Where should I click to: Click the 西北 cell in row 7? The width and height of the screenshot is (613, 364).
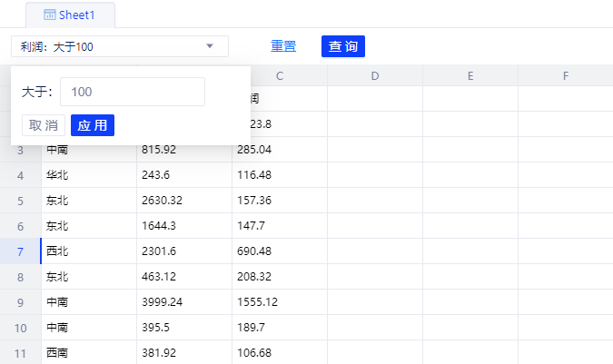tap(88, 251)
